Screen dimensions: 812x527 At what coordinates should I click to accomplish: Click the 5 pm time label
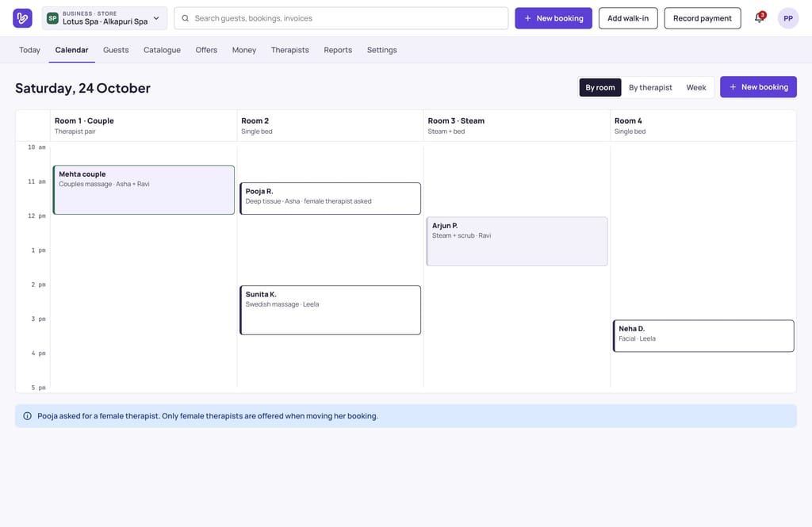coord(38,388)
